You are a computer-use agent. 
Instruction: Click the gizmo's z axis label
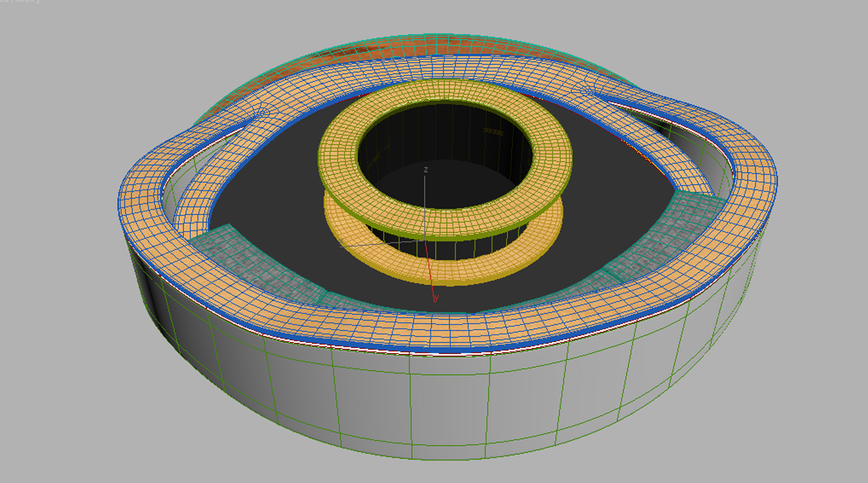coord(426,170)
